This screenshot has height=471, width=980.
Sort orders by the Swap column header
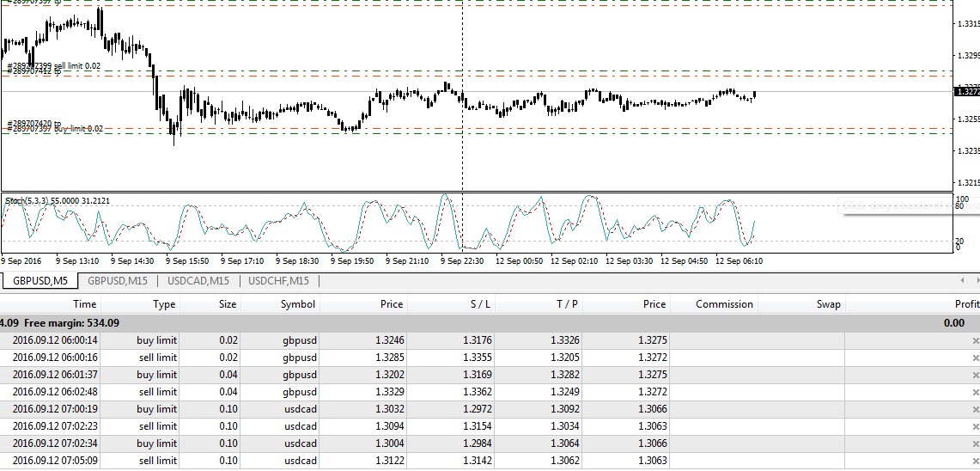click(800, 304)
